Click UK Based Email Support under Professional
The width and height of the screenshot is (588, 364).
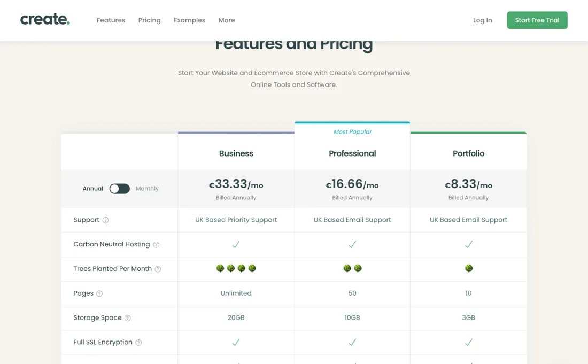pos(352,220)
